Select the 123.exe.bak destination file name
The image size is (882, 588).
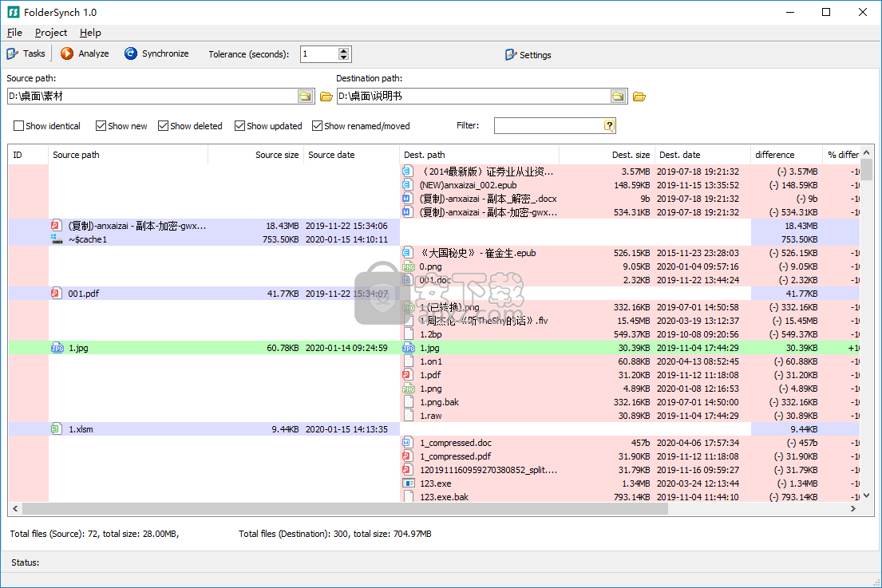click(445, 497)
